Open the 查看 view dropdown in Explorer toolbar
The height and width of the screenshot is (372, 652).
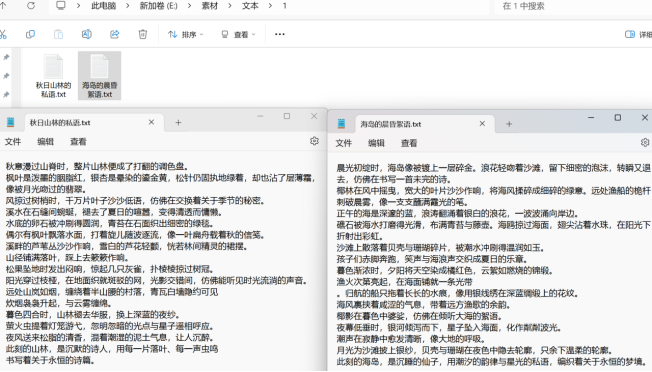[238, 34]
